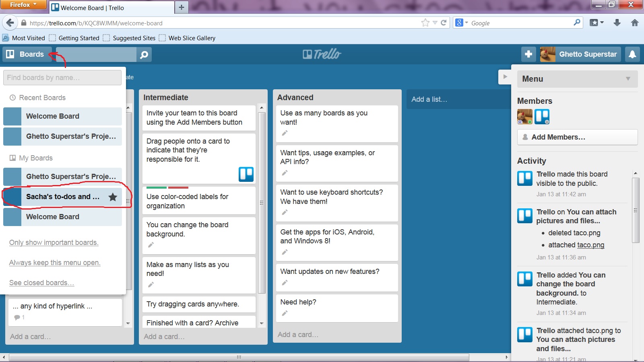
Task: Click description icon on 'Want updates on new features' card
Action: pyautogui.click(x=285, y=283)
